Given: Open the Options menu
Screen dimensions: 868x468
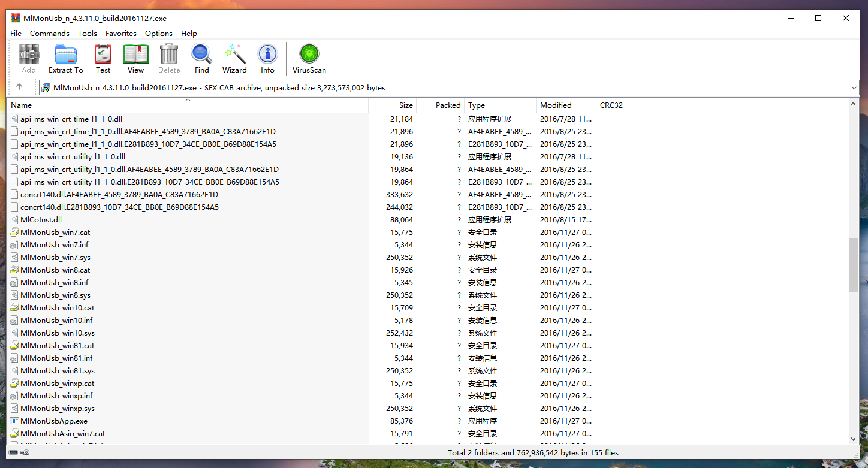Looking at the screenshot, I should click(x=159, y=34).
